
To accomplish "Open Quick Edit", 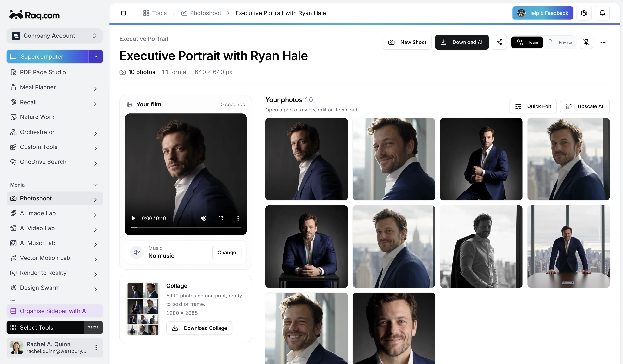I will pos(533,106).
